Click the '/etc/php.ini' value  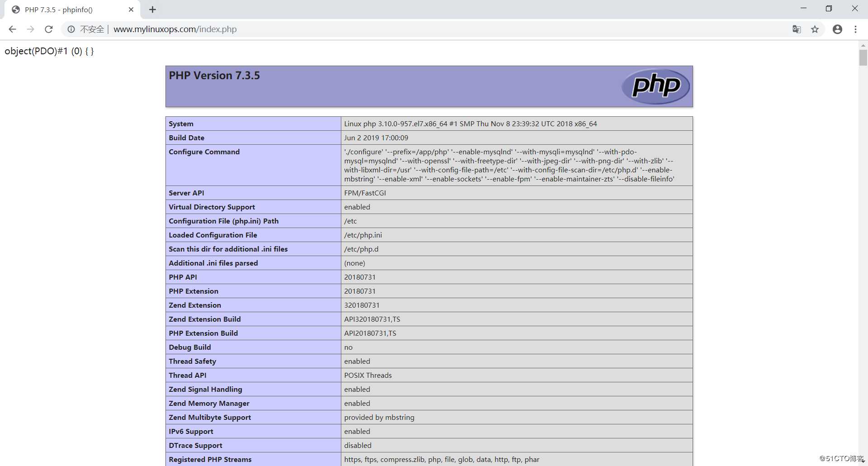[363, 235]
